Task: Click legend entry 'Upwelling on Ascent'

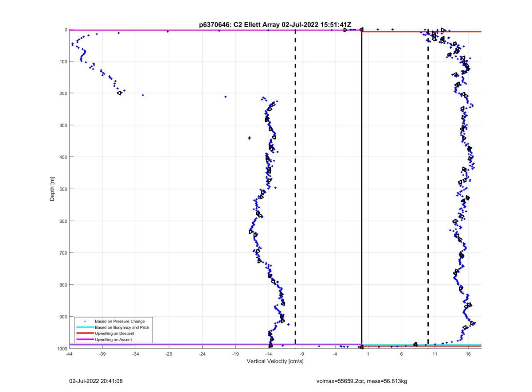Action: tap(113, 340)
